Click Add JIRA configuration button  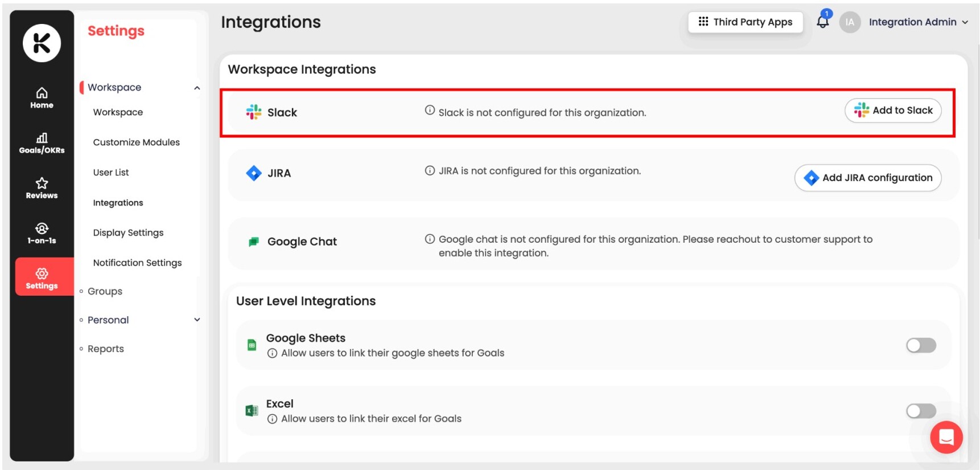coord(868,178)
